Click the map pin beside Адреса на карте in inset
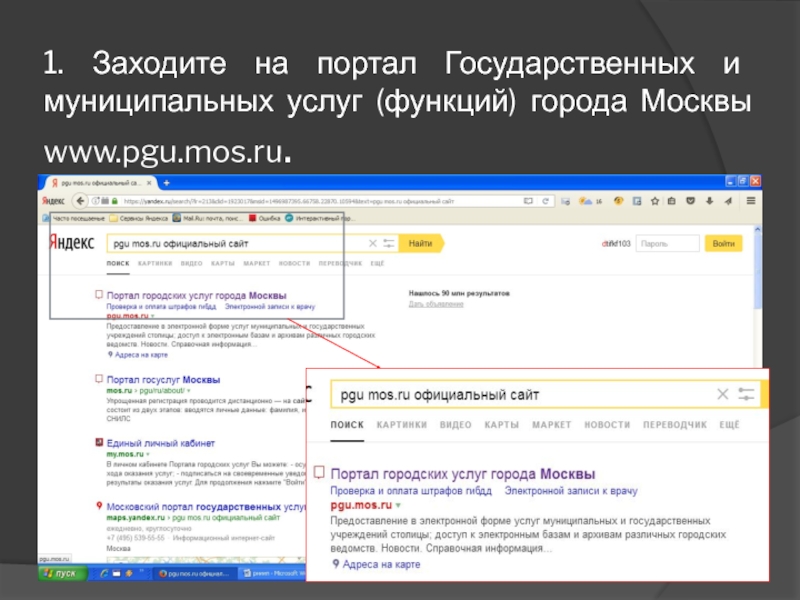 tap(336, 565)
